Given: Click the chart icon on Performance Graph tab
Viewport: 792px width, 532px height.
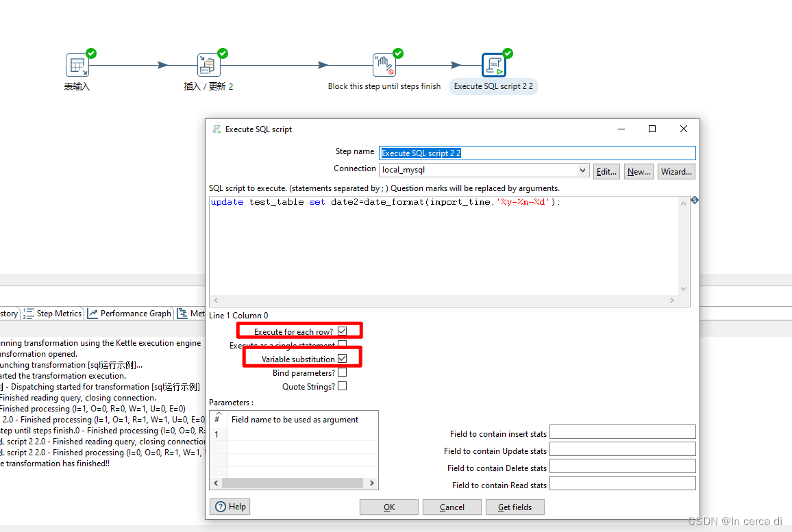Looking at the screenshot, I should 91,313.
